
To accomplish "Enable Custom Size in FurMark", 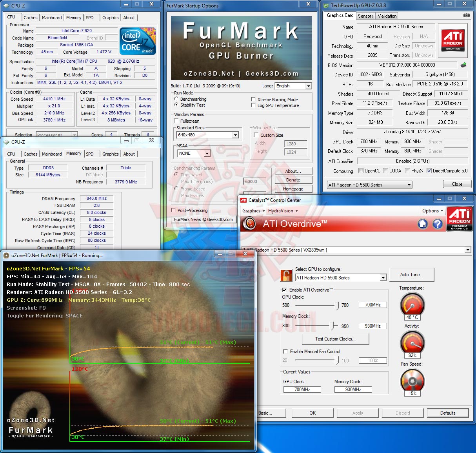I will coord(256,135).
